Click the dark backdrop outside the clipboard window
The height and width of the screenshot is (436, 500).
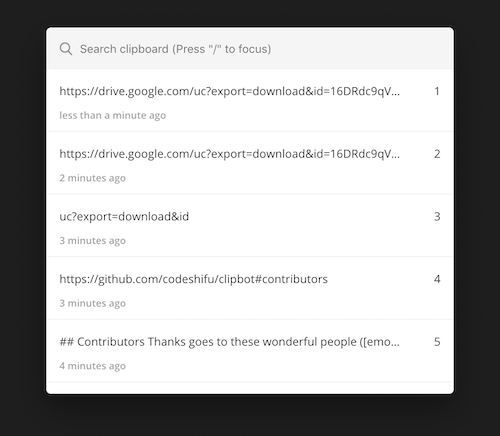[x=250, y=417]
